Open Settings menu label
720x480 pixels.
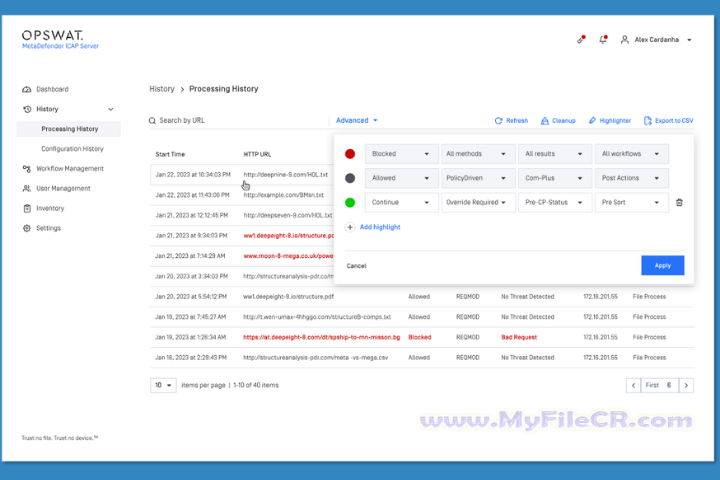click(x=48, y=228)
